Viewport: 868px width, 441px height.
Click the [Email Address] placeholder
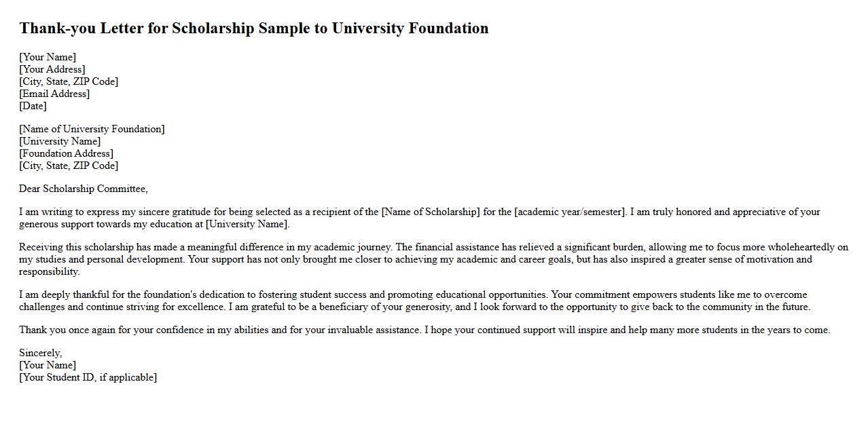click(x=54, y=94)
